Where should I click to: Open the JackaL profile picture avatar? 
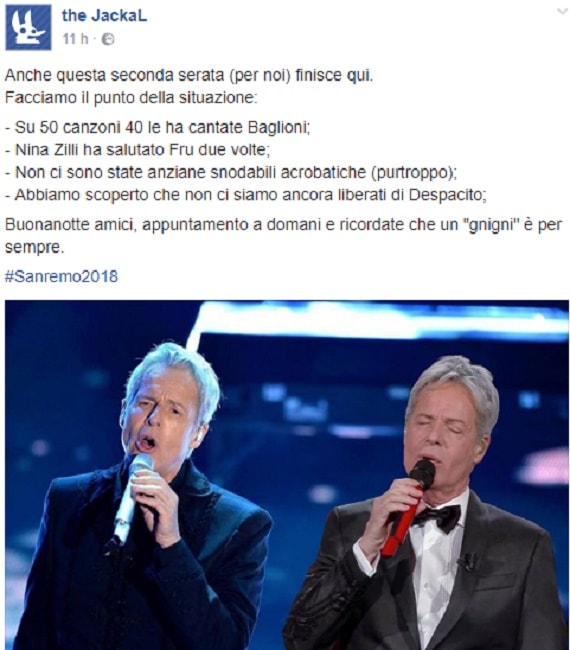28,27
